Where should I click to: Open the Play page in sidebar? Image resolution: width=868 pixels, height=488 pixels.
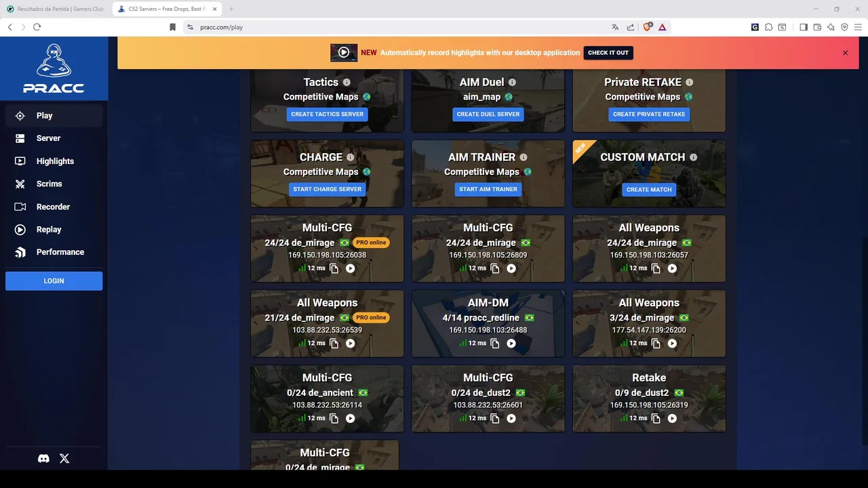point(54,115)
